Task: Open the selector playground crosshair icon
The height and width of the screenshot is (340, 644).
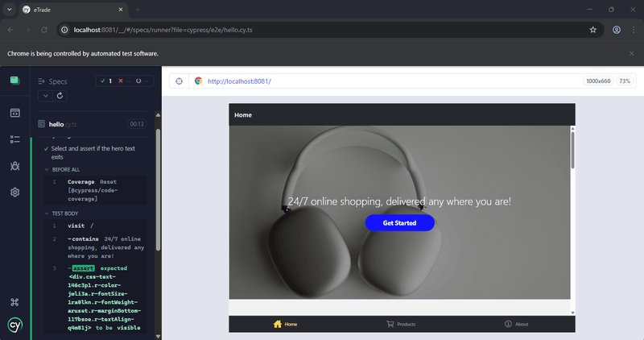Action: coord(179,81)
